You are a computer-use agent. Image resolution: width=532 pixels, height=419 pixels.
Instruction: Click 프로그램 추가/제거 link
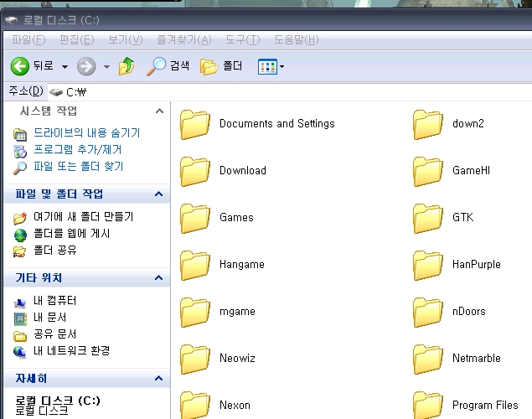pyautogui.click(x=78, y=150)
